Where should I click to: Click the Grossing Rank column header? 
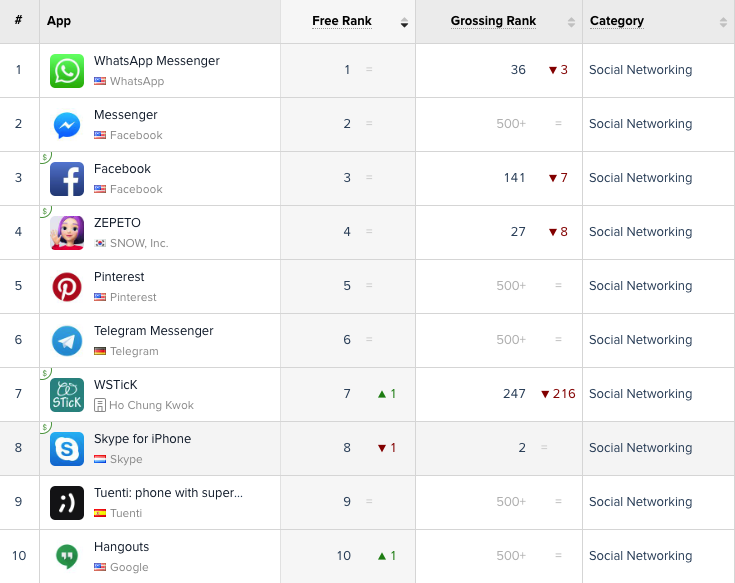[493, 21]
